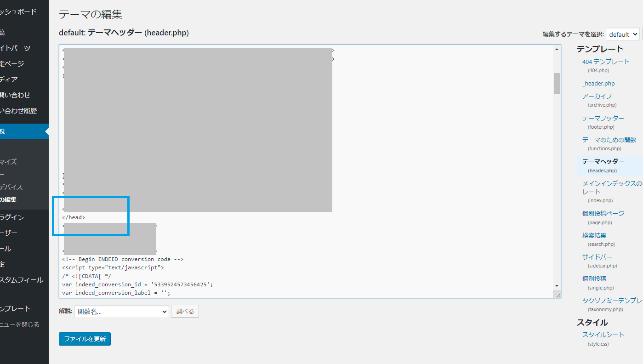643x364 pixels.
Task: Open the 検索結果 (search.php) template
Action: (x=594, y=235)
